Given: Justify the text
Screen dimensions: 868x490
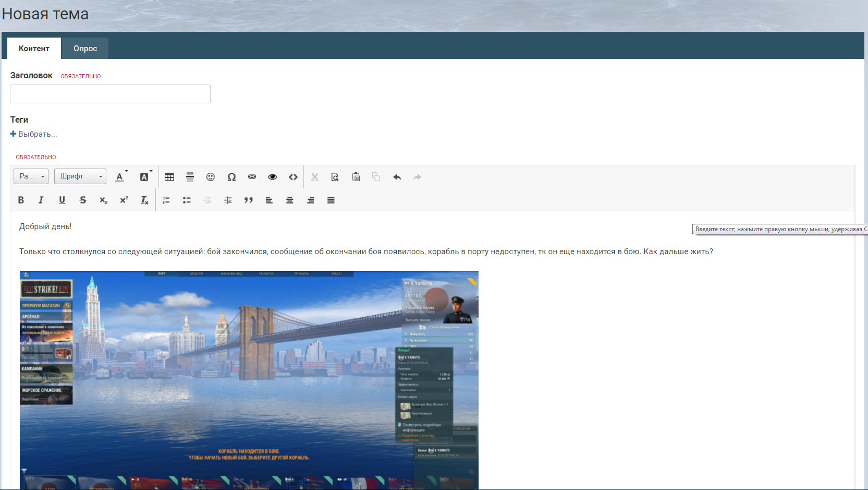Looking at the screenshot, I should 331,200.
